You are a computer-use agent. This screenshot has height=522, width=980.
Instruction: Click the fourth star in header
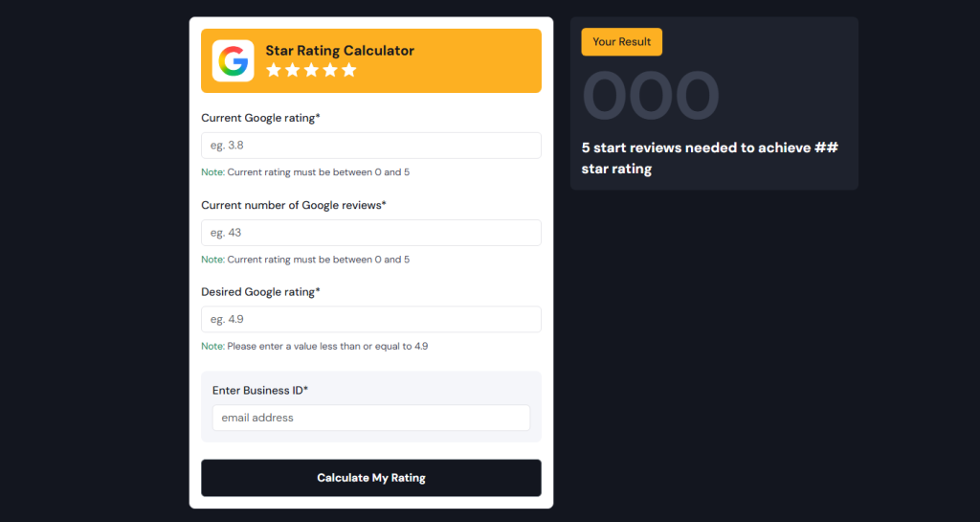tap(330, 70)
